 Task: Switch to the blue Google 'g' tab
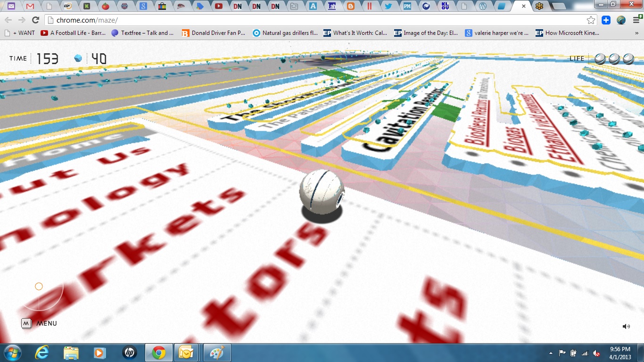143,6
